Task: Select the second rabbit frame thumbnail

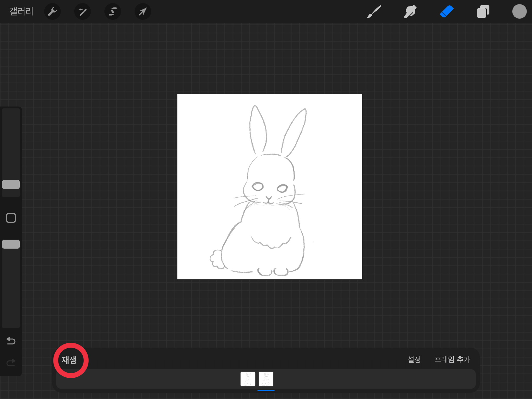Action: click(266, 379)
